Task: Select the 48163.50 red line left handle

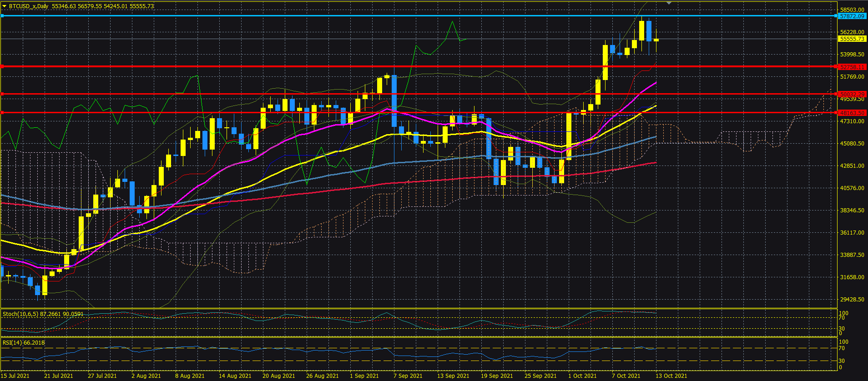Action: click(x=2, y=113)
